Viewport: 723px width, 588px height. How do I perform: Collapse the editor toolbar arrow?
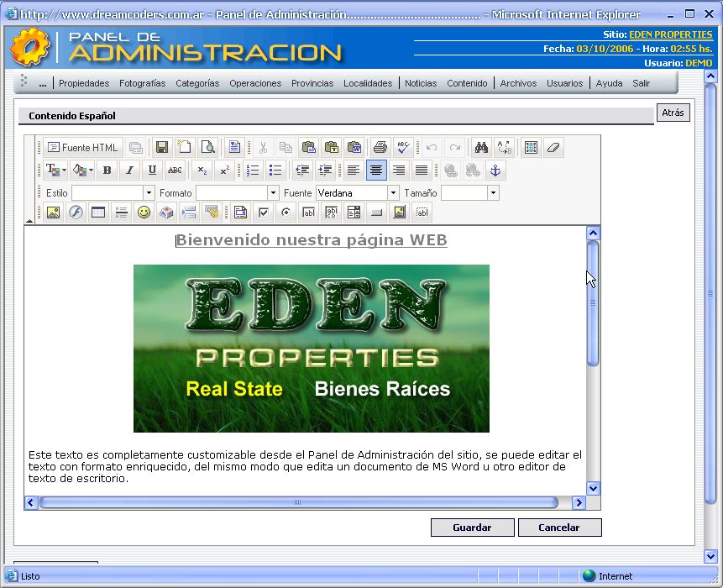tap(29, 221)
